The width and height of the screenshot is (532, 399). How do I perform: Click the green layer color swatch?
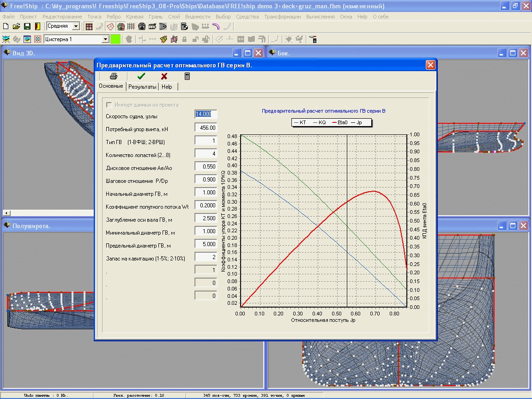click(115, 39)
